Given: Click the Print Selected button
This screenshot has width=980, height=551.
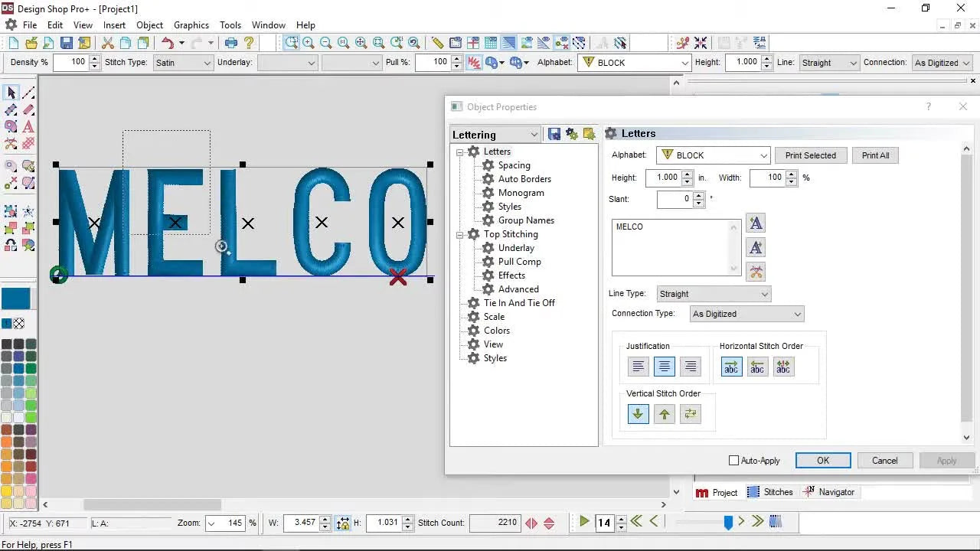Looking at the screenshot, I should pyautogui.click(x=811, y=155).
